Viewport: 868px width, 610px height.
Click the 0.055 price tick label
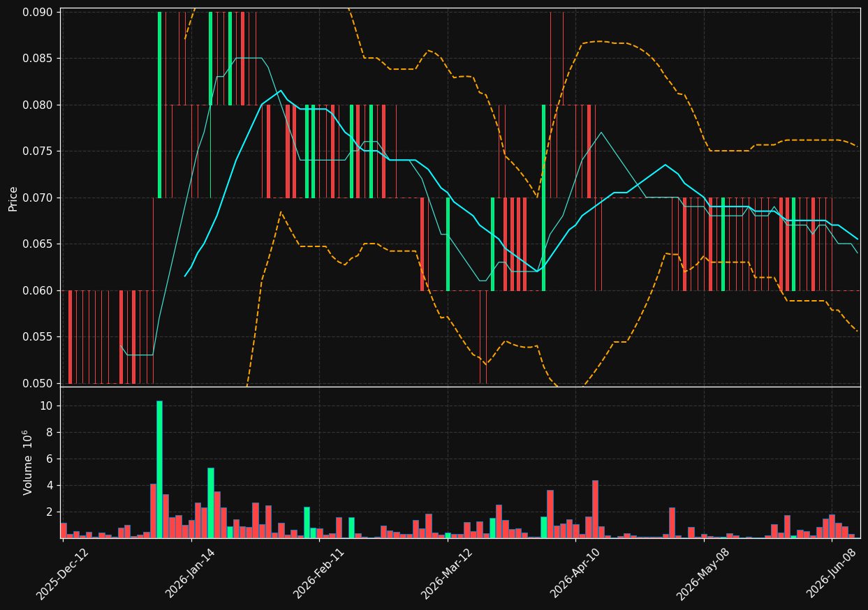click(38, 337)
